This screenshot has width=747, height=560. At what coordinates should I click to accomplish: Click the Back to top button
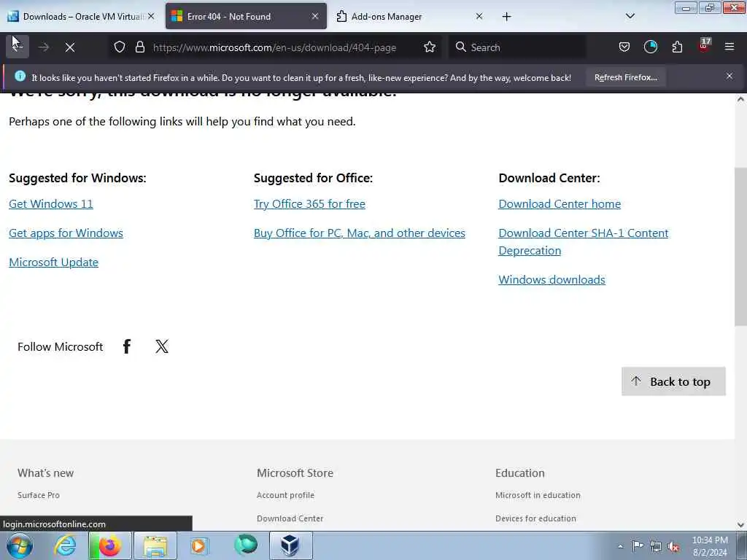[x=673, y=381]
